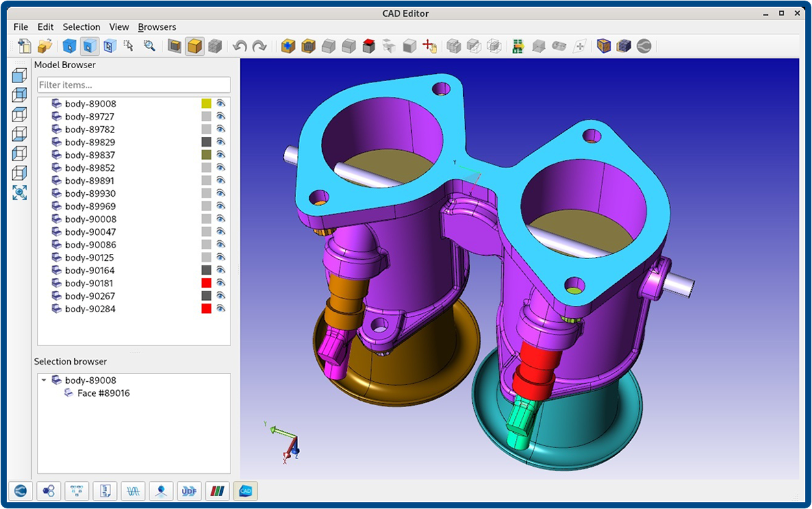
Task: Hide body-90284 via its eye toggle
Action: (x=222, y=308)
